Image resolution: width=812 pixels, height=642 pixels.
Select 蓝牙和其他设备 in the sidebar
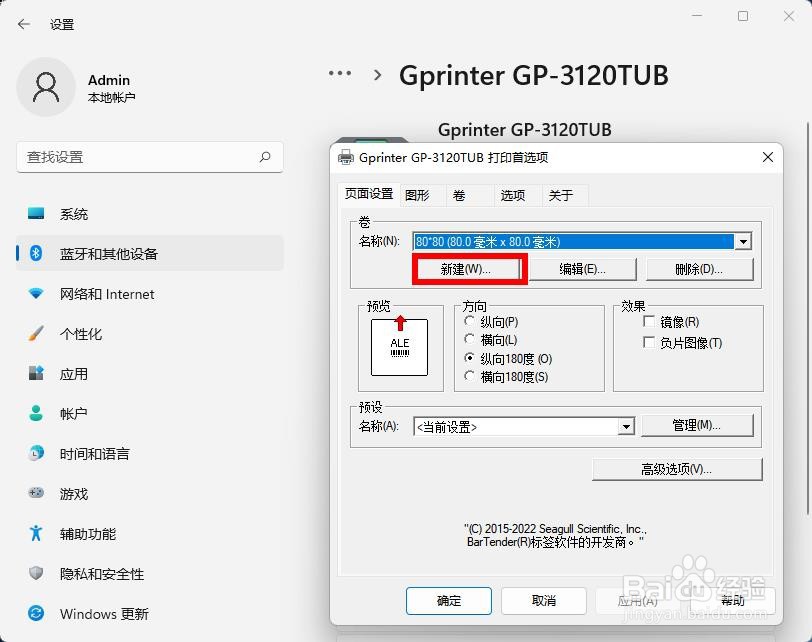coord(150,254)
